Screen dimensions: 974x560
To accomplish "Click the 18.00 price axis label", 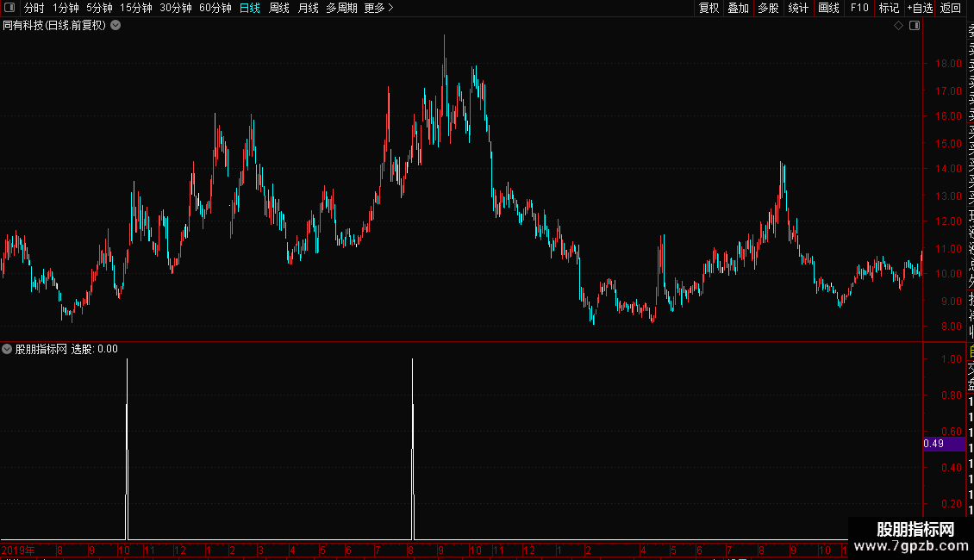I will pos(948,64).
